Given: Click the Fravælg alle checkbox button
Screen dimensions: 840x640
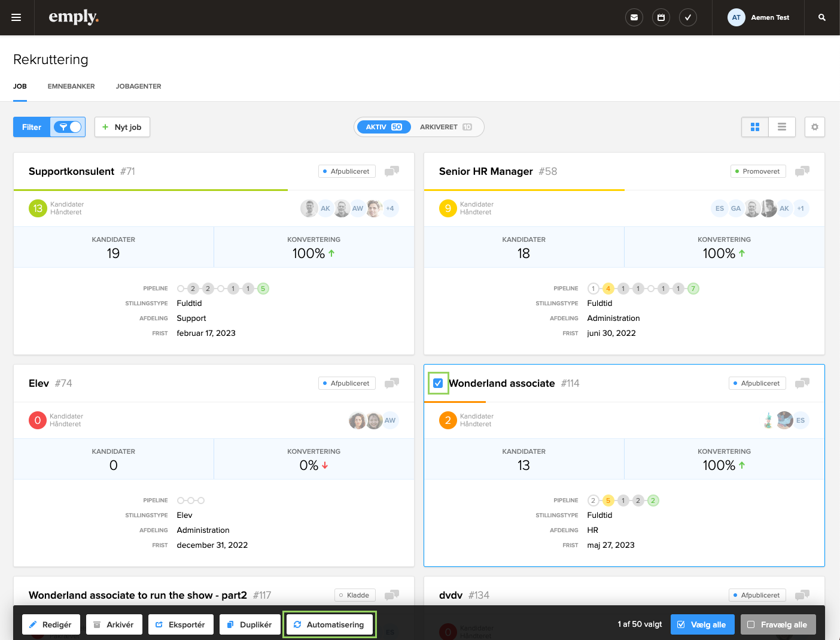Looking at the screenshot, I should [778, 624].
